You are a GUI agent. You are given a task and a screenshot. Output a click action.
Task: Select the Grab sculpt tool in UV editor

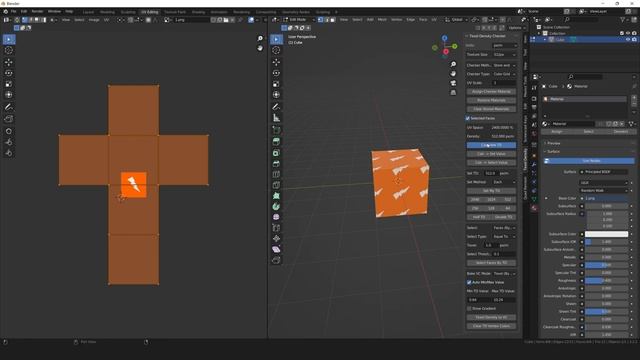[x=9, y=131]
